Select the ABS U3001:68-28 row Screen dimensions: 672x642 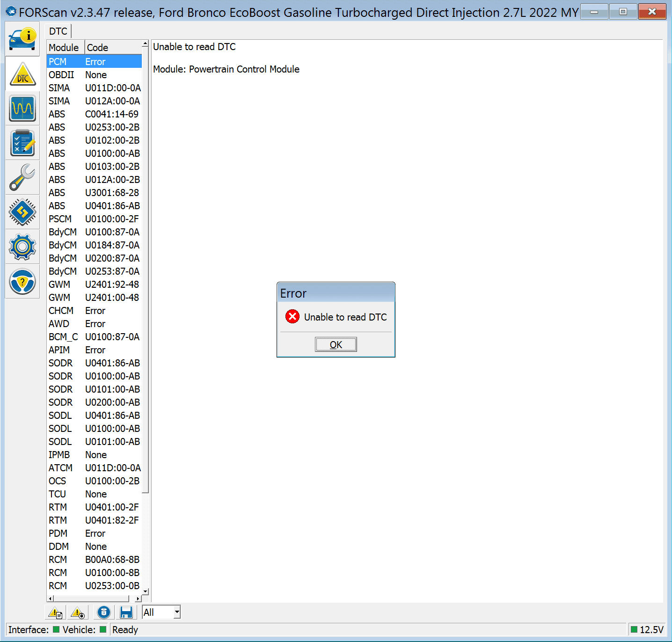94,193
